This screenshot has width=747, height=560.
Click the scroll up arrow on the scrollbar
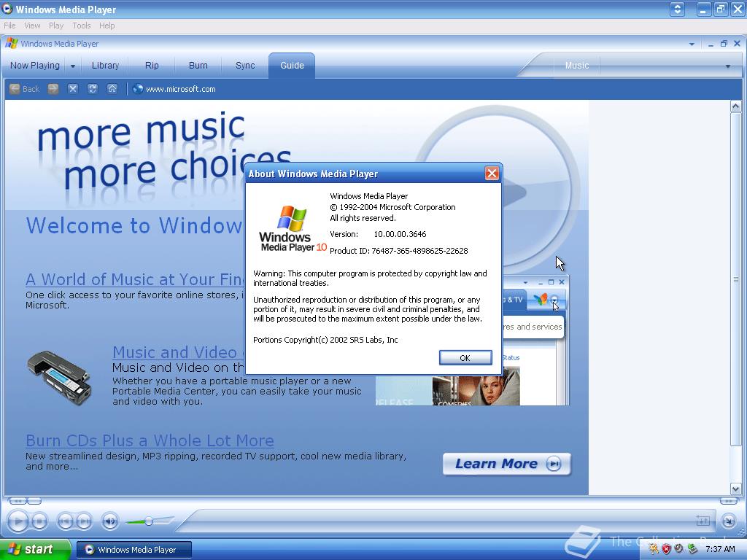(735, 106)
